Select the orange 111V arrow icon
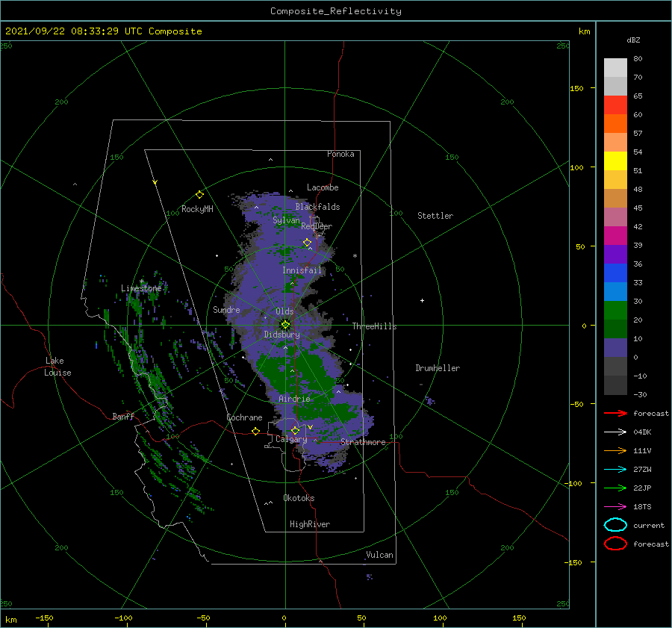Viewport: 672px width, 628px height. click(x=615, y=450)
